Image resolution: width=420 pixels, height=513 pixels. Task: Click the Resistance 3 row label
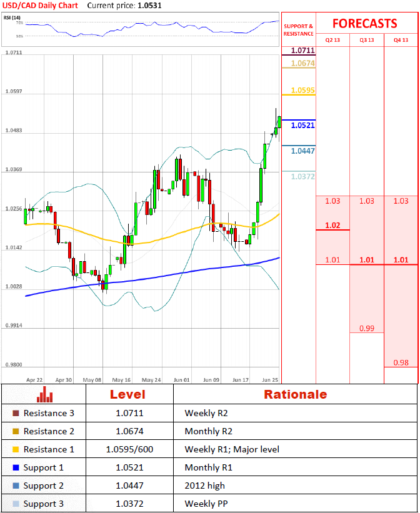point(49,413)
